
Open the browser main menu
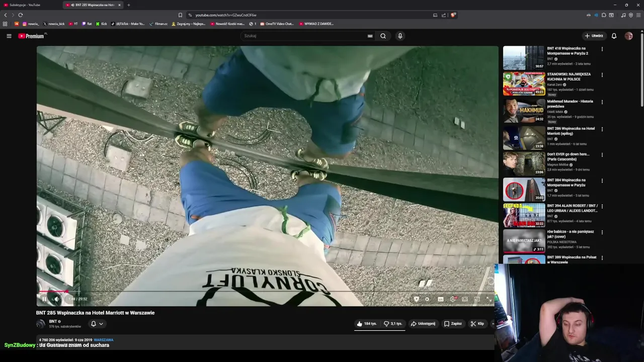coord(638,15)
